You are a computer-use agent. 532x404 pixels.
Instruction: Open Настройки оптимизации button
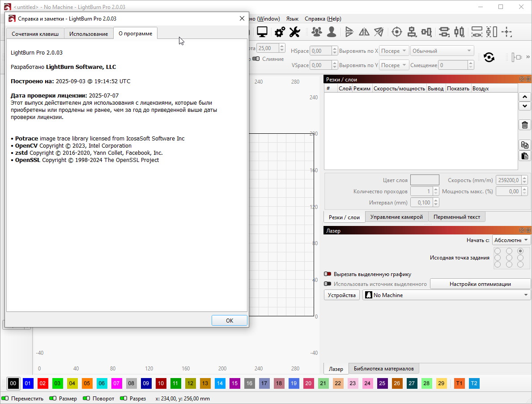click(x=480, y=284)
